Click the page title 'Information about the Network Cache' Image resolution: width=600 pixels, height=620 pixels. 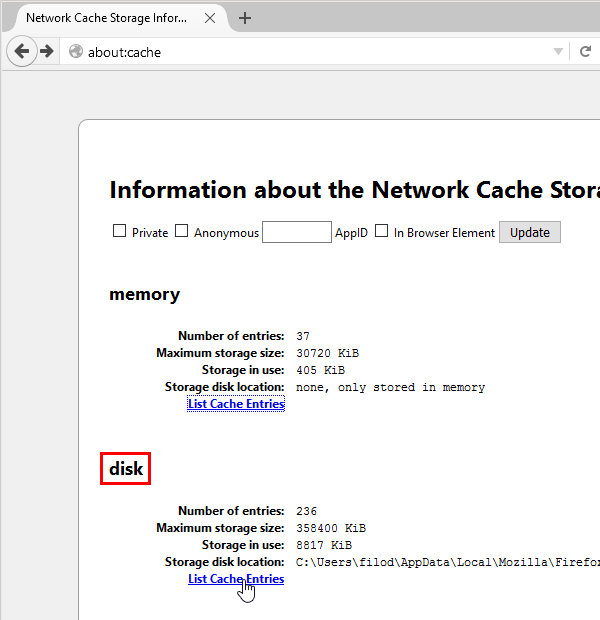[x=355, y=190]
